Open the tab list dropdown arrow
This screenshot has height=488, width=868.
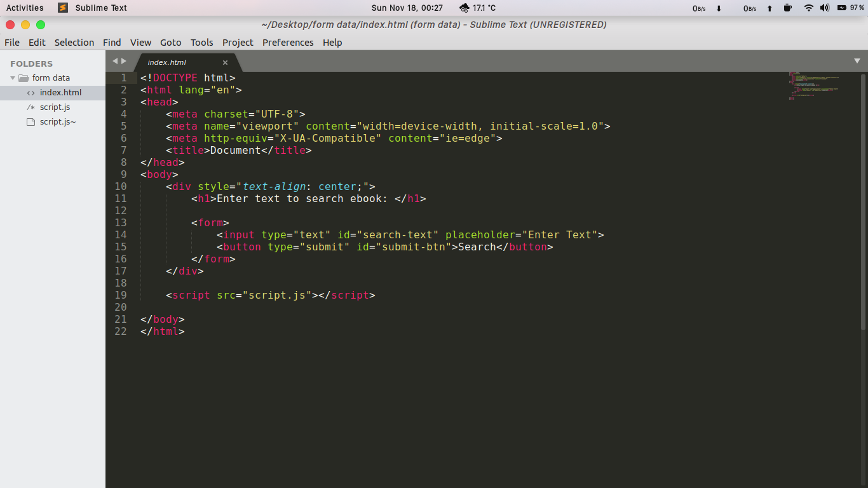[x=857, y=61]
